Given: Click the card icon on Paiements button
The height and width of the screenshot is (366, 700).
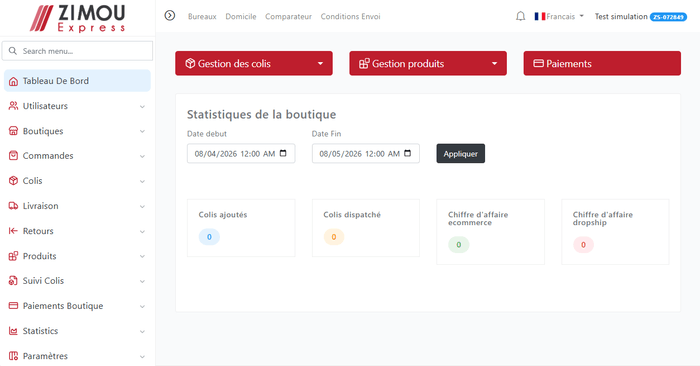Looking at the screenshot, I should click(538, 63).
